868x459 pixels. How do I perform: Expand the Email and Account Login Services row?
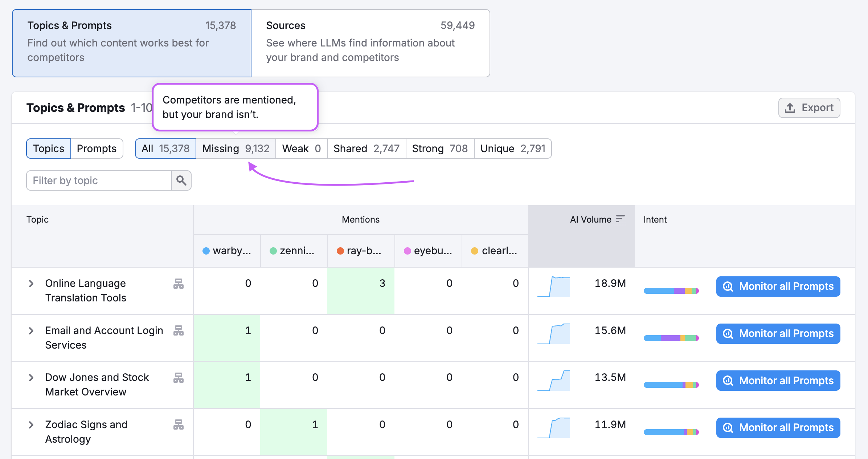point(31,331)
